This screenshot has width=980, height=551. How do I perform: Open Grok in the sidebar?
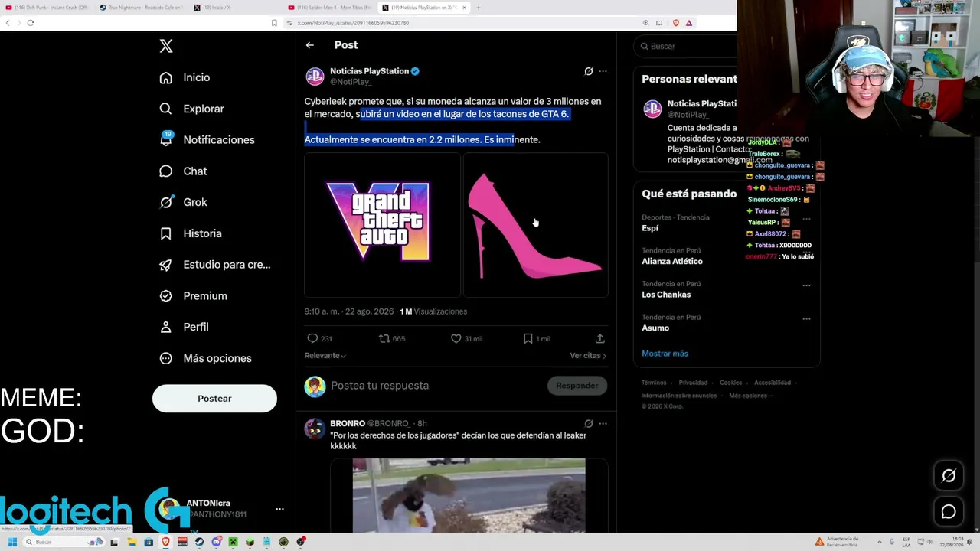(x=183, y=202)
